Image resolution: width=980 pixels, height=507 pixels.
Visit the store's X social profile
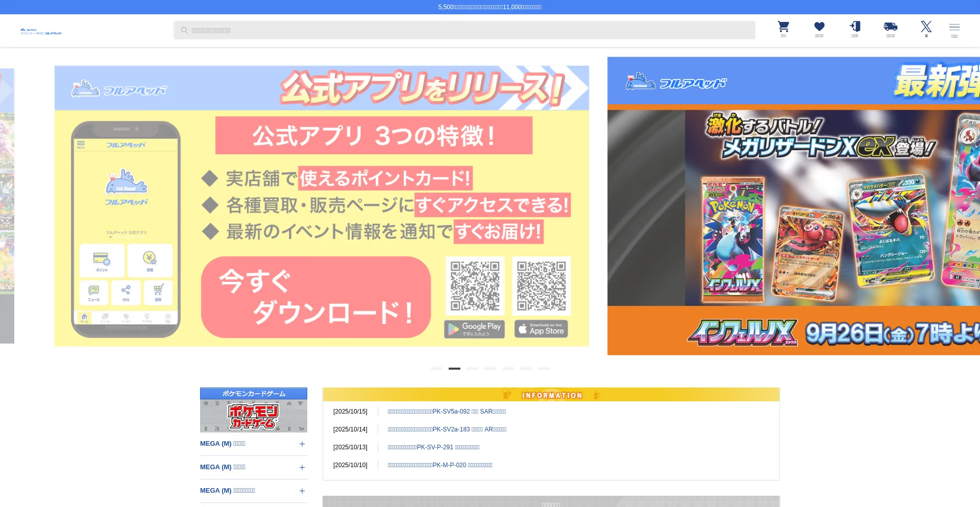926,29
